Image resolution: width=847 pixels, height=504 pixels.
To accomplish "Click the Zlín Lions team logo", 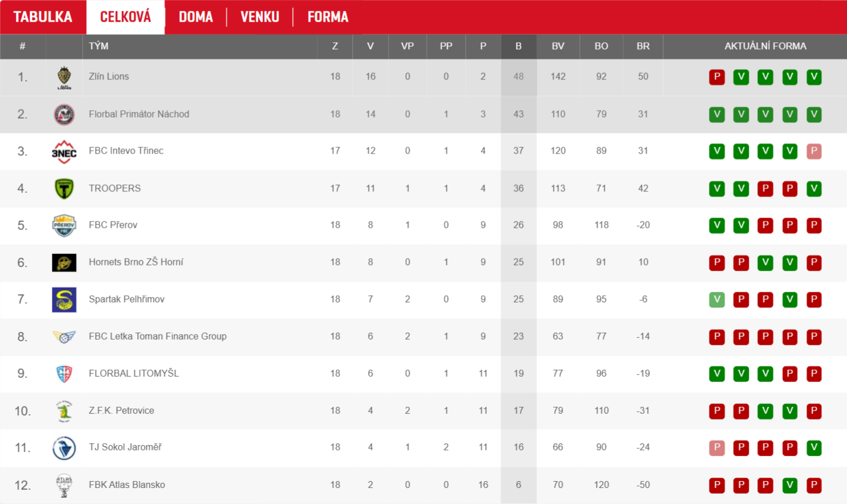I will pyautogui.click(x=64, y=77).
